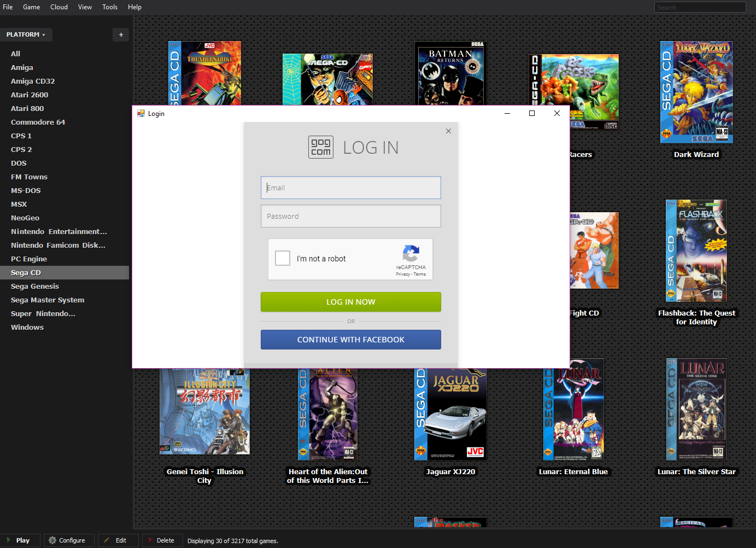Select Sega CD platform
This screenshot has width=756, height=548.
[65, 272]
